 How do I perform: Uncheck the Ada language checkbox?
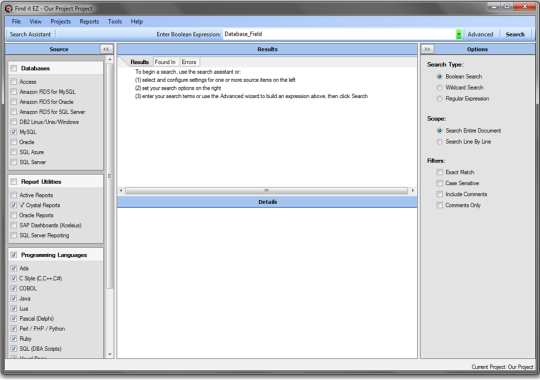(13, 268)
